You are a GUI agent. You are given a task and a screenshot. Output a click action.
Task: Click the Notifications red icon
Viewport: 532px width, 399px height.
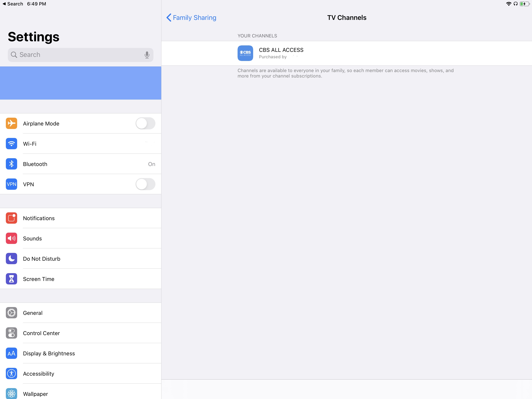11,218
